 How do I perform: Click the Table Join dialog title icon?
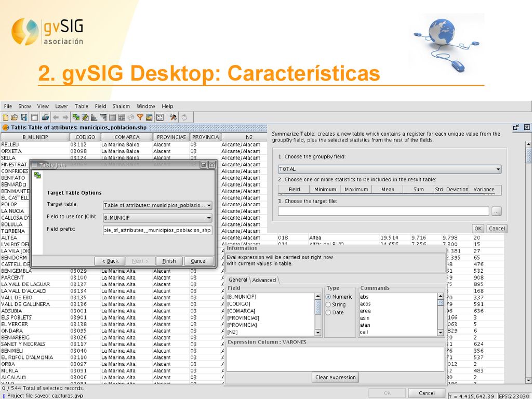click(x=34, y=165)
